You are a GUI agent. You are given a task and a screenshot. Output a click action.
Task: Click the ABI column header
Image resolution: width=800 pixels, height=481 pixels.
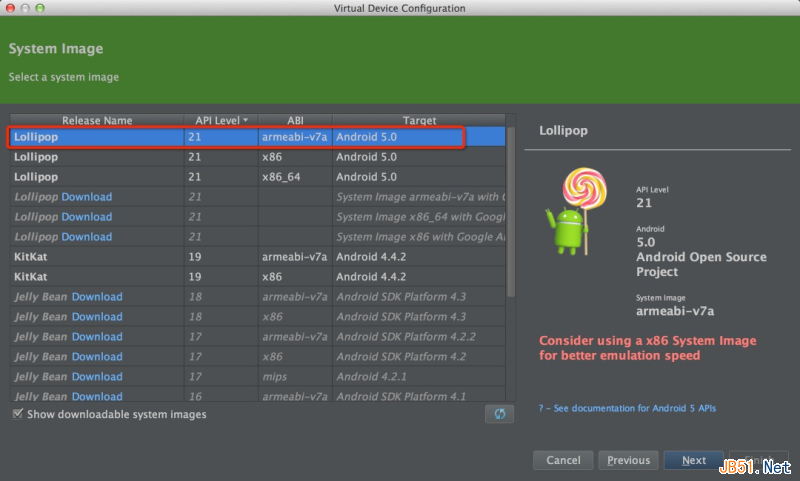[295, 121]
